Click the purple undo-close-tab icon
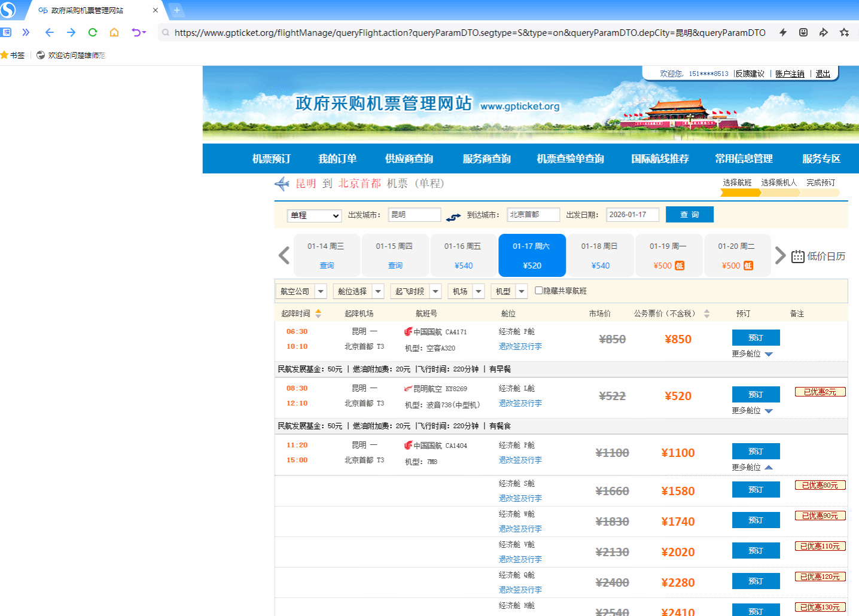 (x=138, y=32)
